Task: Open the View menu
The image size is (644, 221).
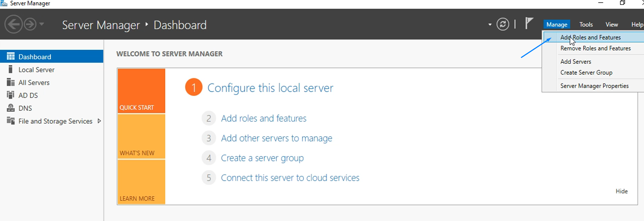Action: click(x=611, y=24)
